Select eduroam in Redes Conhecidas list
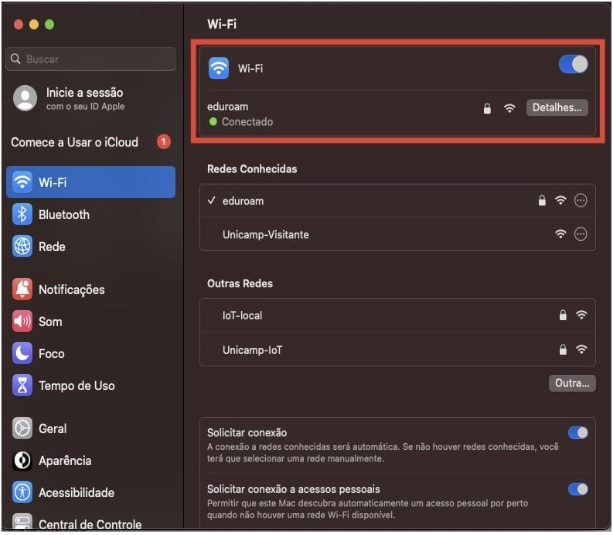The width and height of the screenshot is (613, 535). click(x=397, y=201)
